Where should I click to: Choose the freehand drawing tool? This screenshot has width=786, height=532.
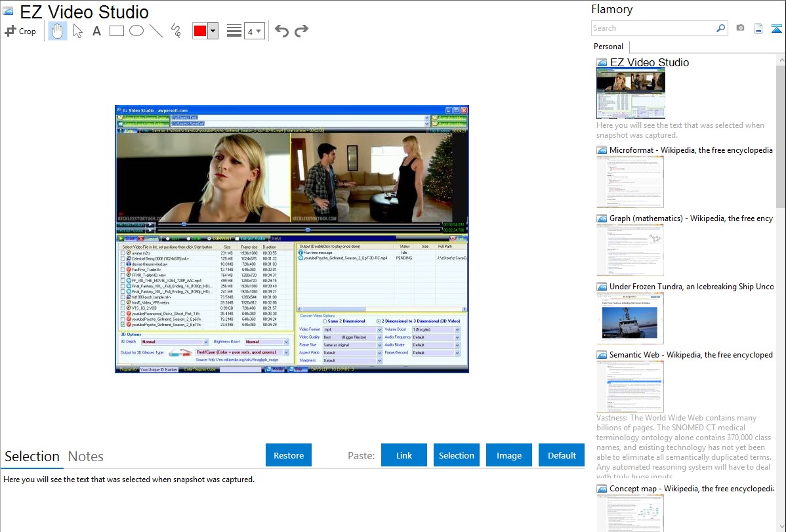(x=176, y=31)
